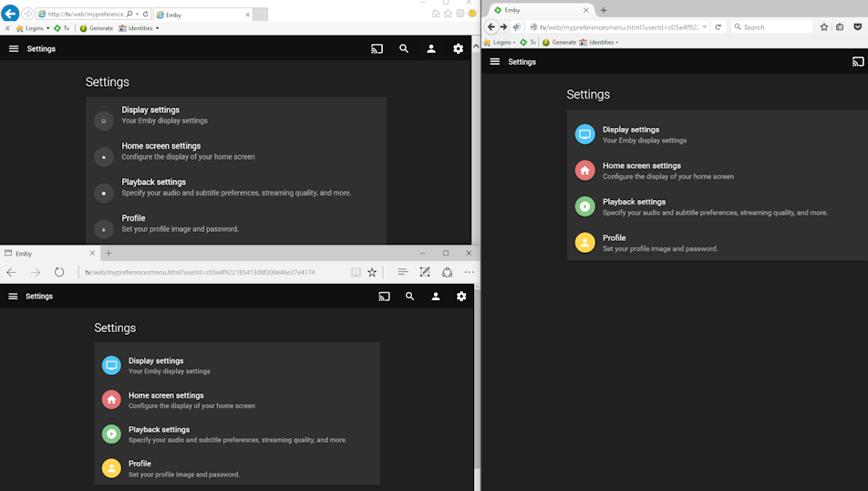Open Home screen settings in Internet Explorer window
This screenshot has height=491, width=868.
coord(236,151)
